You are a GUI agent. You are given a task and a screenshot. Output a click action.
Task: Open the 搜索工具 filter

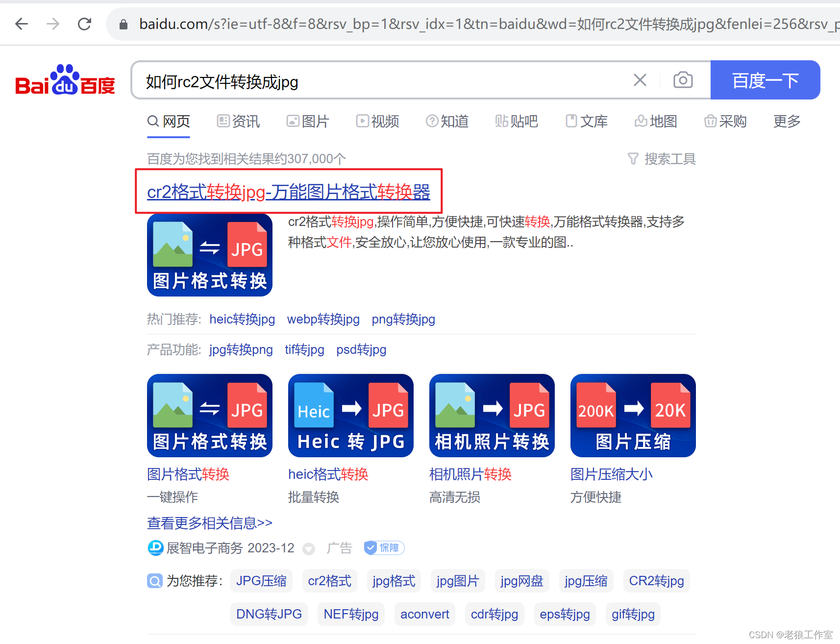(x=662, y=159)
